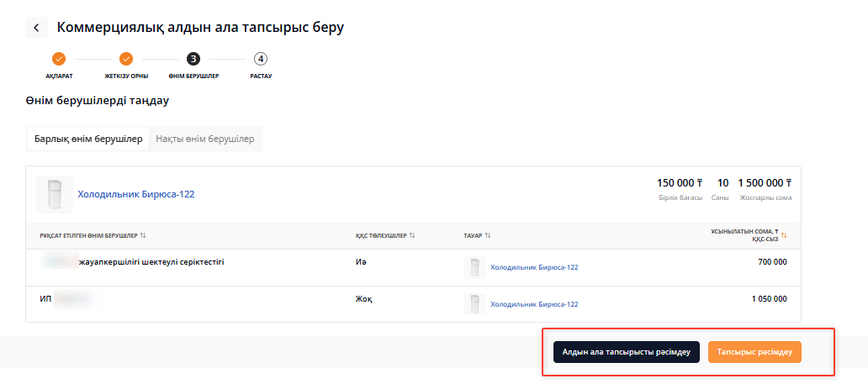
Task: Click the large refrigerator product image
Action: (54, 194)
